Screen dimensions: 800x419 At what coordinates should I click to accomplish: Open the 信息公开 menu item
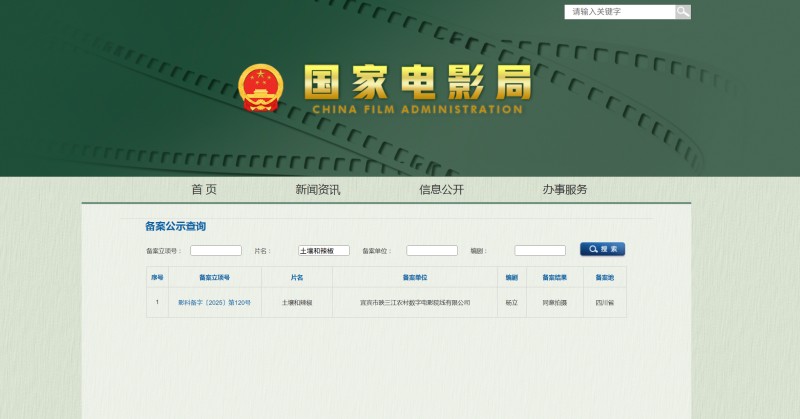pos(441,190)
